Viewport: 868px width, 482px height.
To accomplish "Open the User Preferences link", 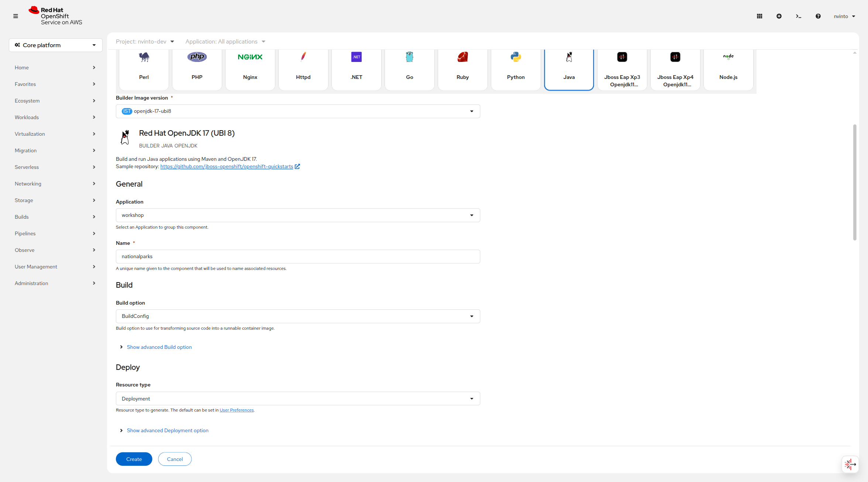I will (237, 410).
